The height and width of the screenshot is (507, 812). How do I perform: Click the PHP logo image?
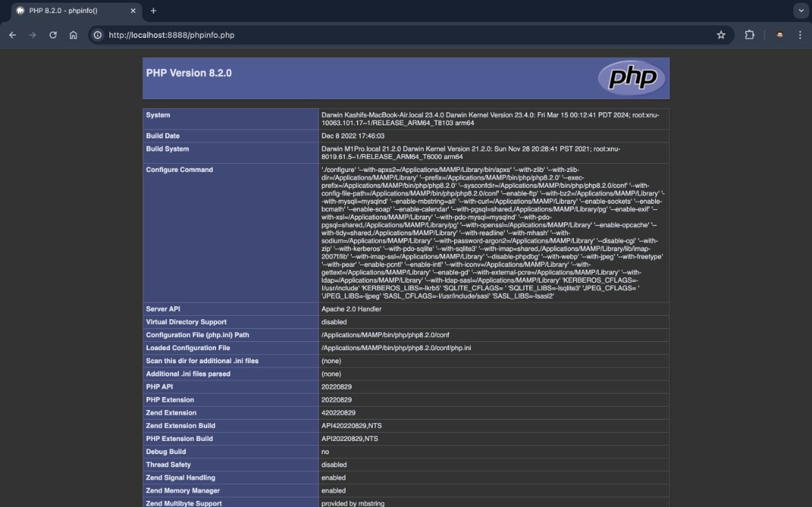coord(631,78)
